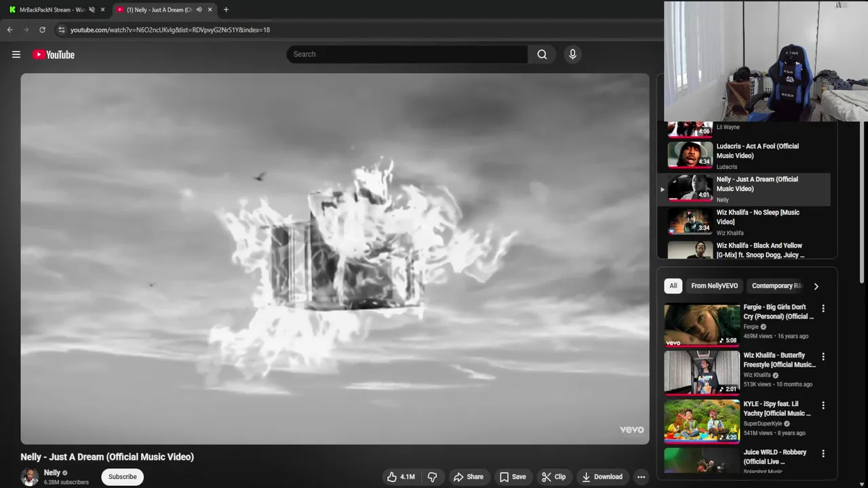Open Juice WRLD - Robbery video title
Image resolution: width=868 pixels, height=488 pixels.
(x=774, y=457)
